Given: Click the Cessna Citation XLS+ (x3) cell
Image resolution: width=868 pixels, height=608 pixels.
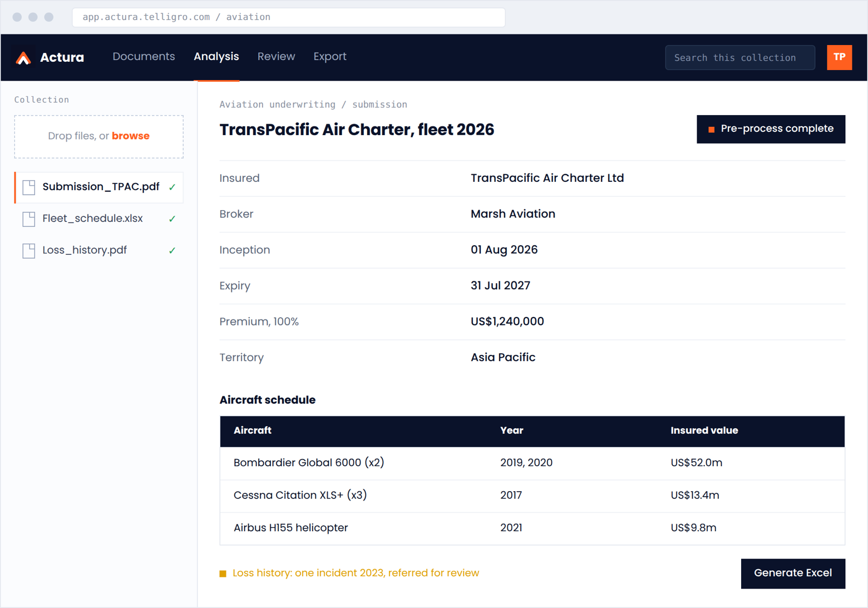Looking at the screenshot, I should pos(300,495).
